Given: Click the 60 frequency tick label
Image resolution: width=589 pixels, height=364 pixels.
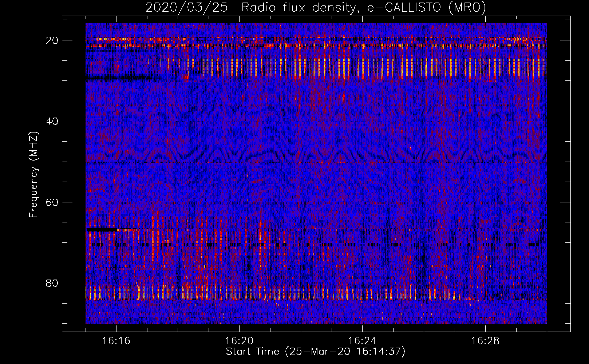Looking at the screenshot, I should [52, 202].
